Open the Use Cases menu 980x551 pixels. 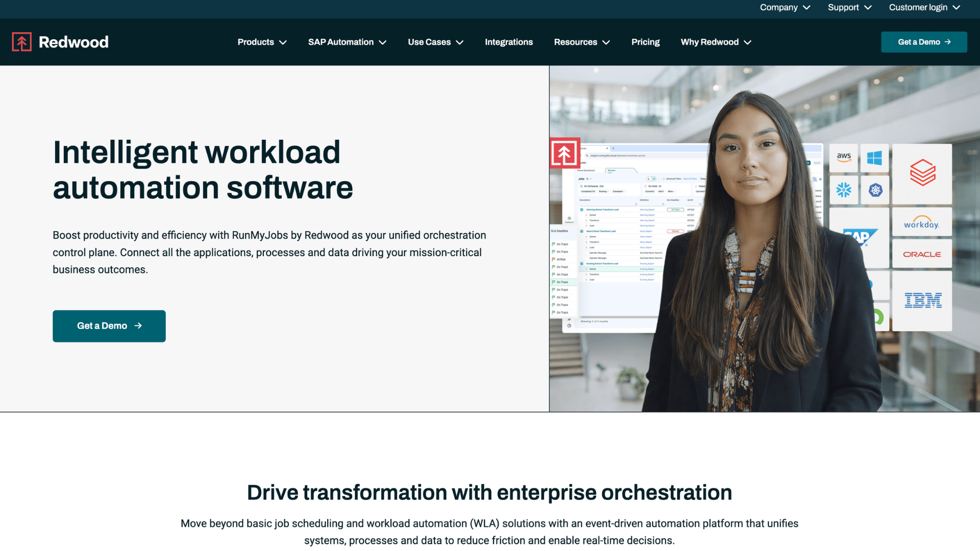click(x=435, y=42)
